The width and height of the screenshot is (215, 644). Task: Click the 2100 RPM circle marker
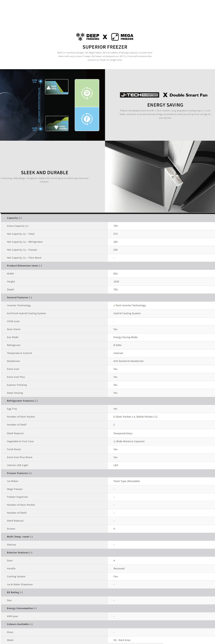pos(41,81)
